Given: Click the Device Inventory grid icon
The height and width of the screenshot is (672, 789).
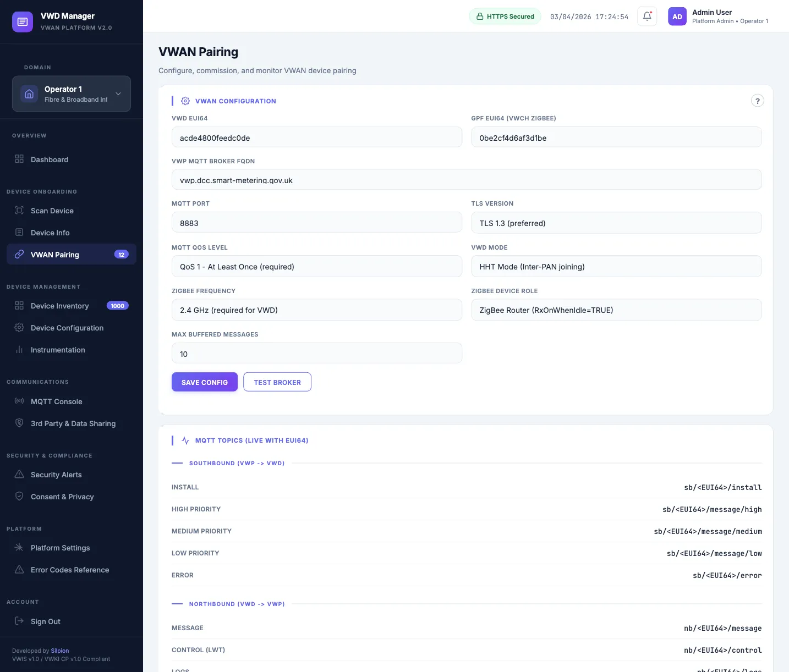Looking at the screenshot, I should click(19, 306).
